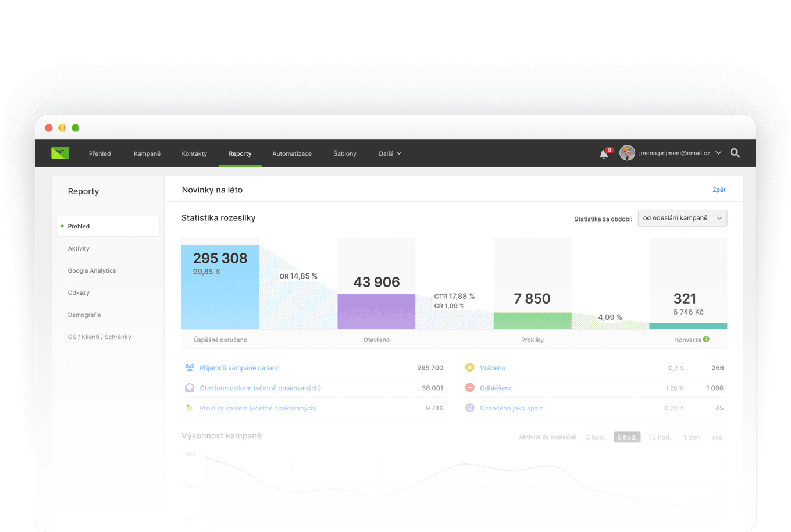The height and width of the screenshot is (532, 791).
Task: Select the 12 hod. activity range
Action: pos(660,437)
